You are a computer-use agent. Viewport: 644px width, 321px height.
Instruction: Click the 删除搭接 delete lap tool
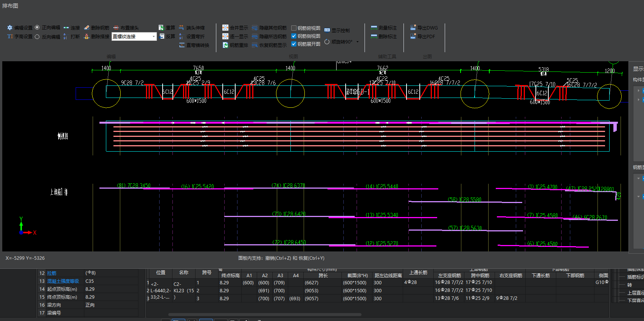click(x=96, y=37)
